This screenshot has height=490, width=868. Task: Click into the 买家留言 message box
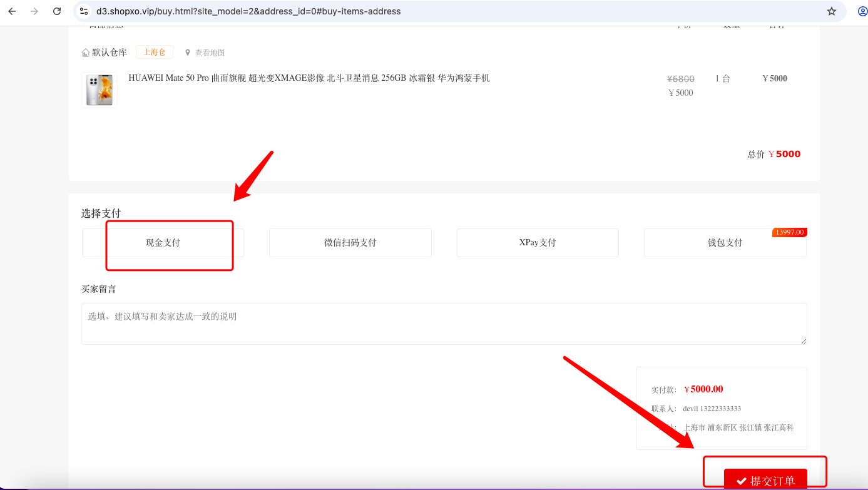[x=444, y=324]
